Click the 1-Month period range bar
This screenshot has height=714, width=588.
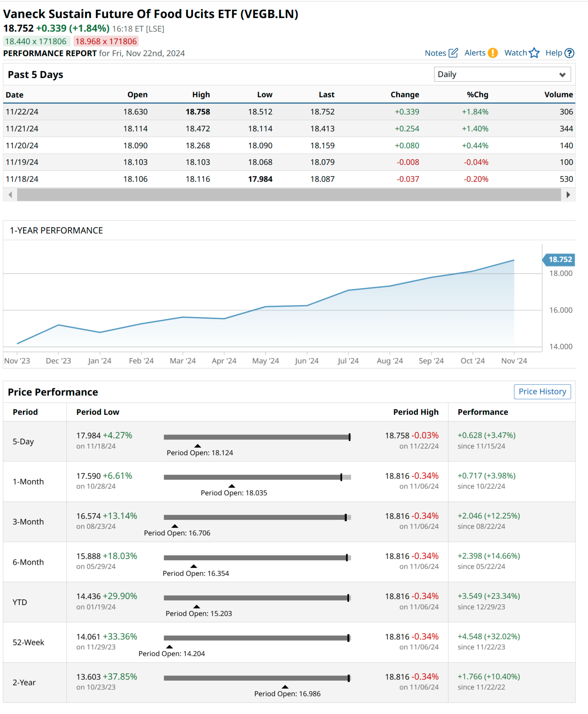(x=257, y=477)
